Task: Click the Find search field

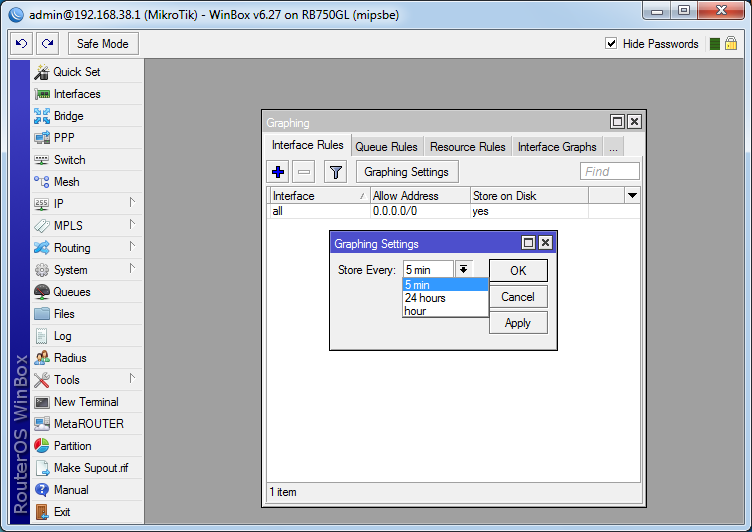Action: [610, 171]
